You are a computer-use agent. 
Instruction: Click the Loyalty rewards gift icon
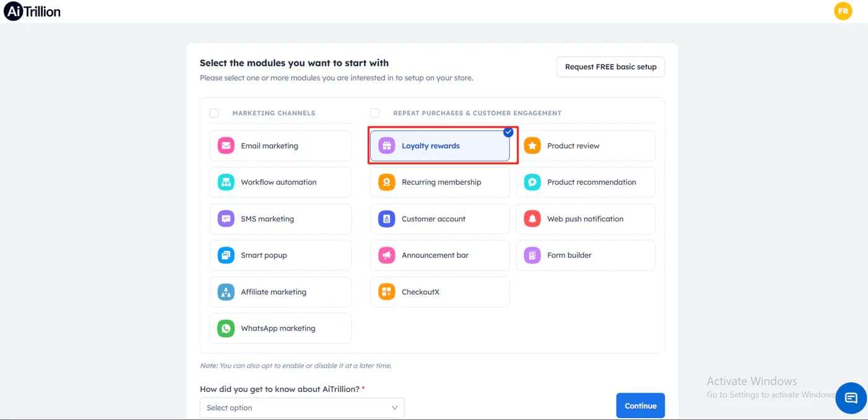387,146
